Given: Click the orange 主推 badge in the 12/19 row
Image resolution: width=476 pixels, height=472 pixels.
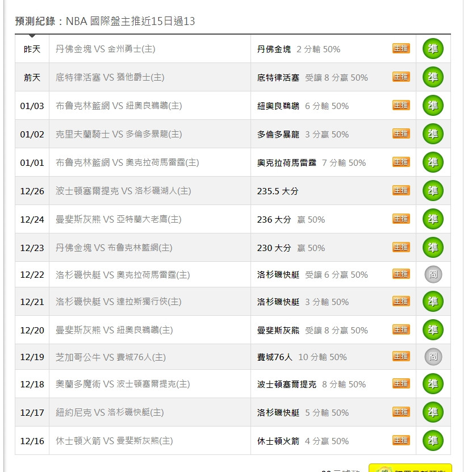Looking at the screenshot, I should tap(401, 356).
